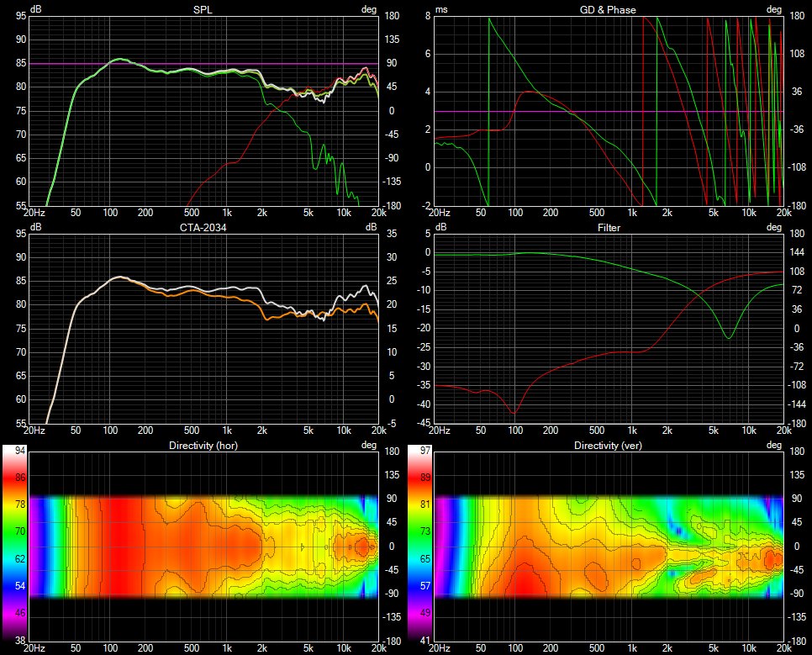Viewport: 812px width, 655px height.
Task: Click the deg unit label on GD & Phase chart
Action: pyautogui.click(x=773, y=9)
